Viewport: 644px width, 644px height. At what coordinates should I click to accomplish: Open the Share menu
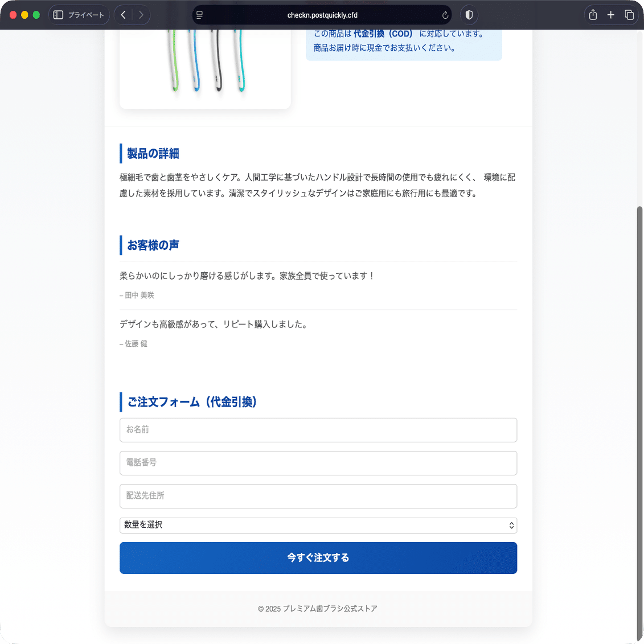click(592, 14)
